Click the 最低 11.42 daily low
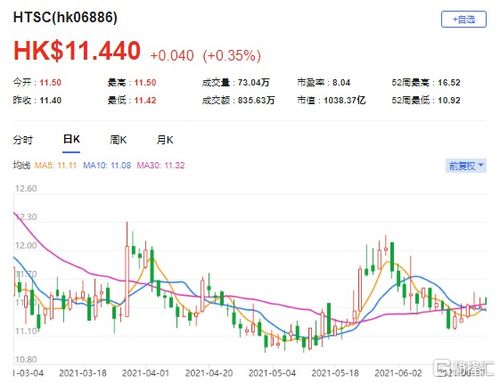Image resolution: width=500 pixels, height=383 pixels. click(x=132, y=100)
